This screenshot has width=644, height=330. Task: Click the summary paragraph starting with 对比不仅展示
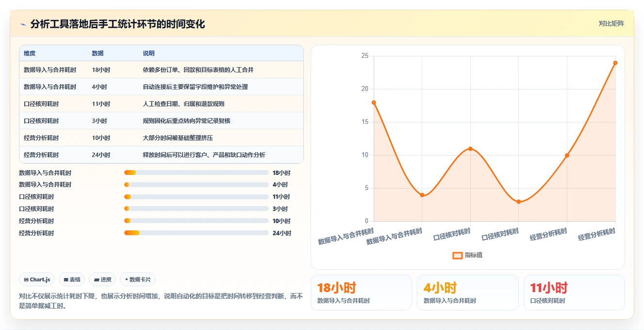coord(161,301)
